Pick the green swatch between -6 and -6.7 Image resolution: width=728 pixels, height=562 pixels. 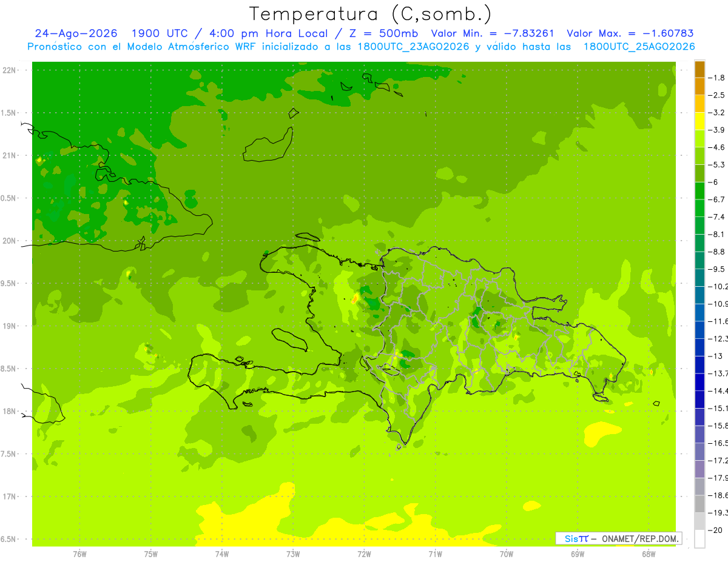click(x=699, y=190)
